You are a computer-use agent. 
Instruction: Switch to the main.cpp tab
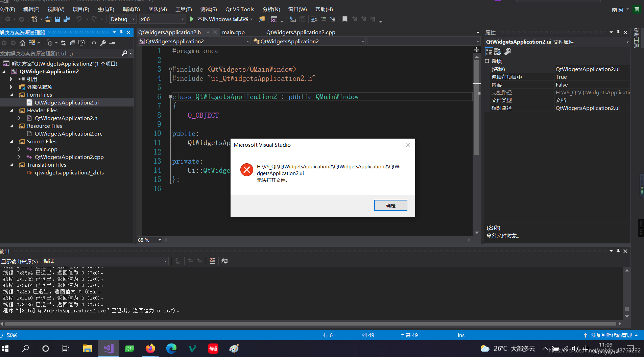(x=233, y=32)
